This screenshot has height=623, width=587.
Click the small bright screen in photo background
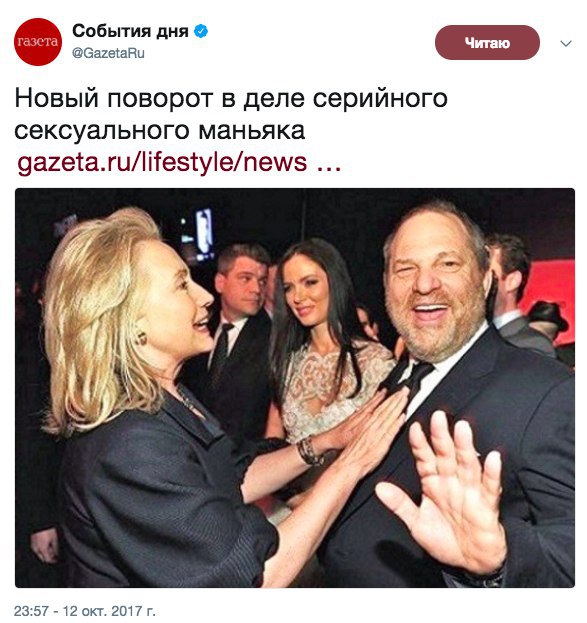[204, 232]
